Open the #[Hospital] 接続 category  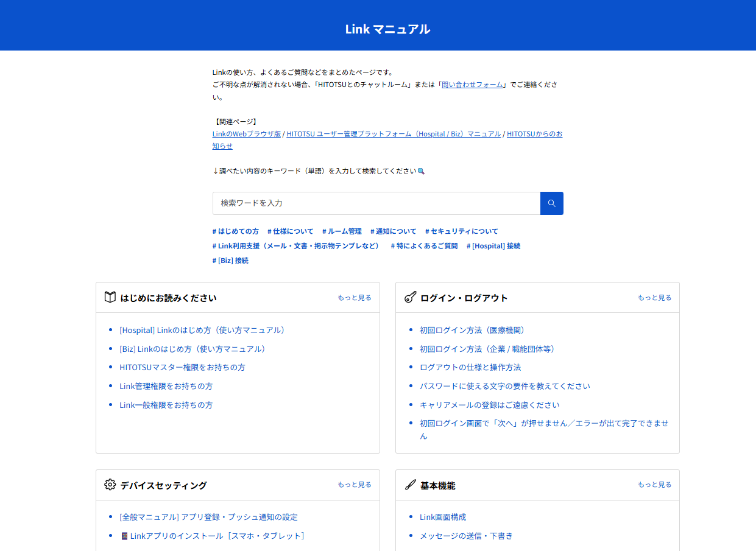pyautogui.click(x=493, y=245)
